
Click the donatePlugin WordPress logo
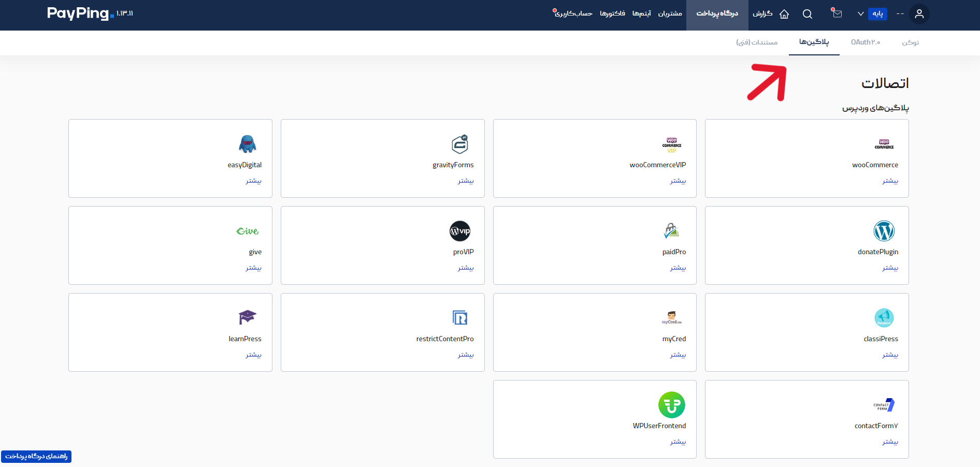coord(884,231)
